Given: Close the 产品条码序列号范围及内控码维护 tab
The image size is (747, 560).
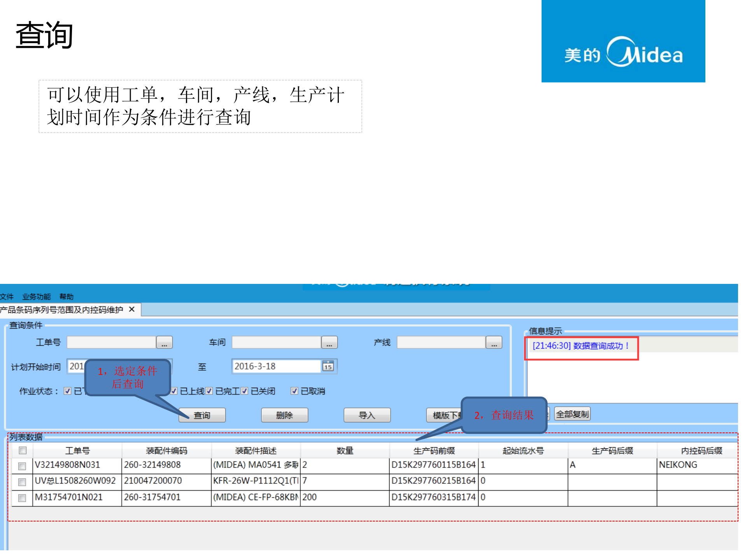Looking at the screenshot, I should (x=132, y=309).
